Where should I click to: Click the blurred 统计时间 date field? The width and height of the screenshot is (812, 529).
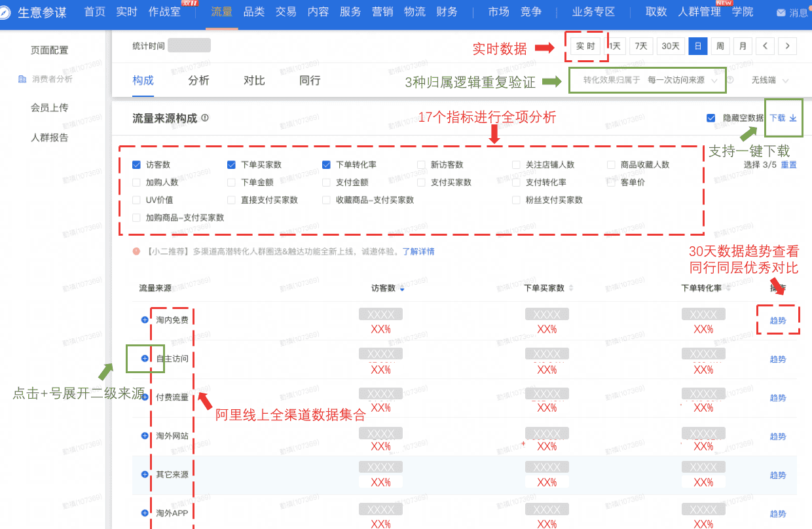pyautogui.click(x=189, y=45)
